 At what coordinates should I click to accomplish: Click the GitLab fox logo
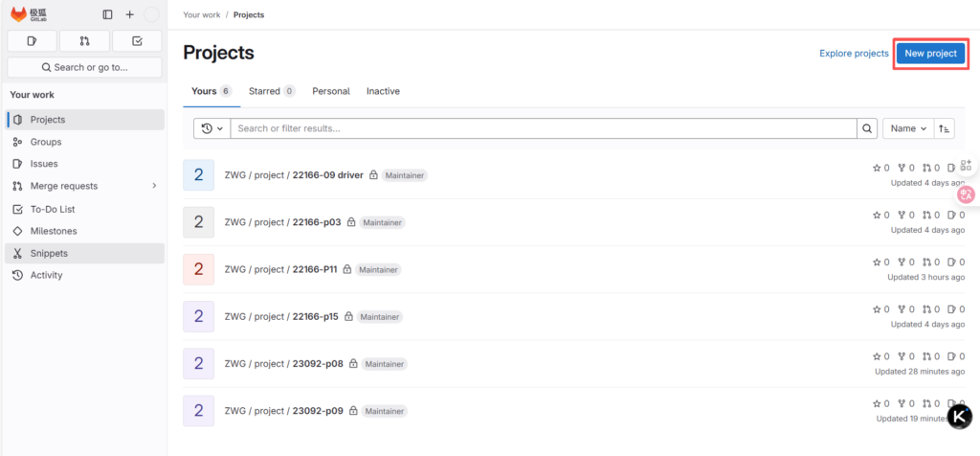19,14
